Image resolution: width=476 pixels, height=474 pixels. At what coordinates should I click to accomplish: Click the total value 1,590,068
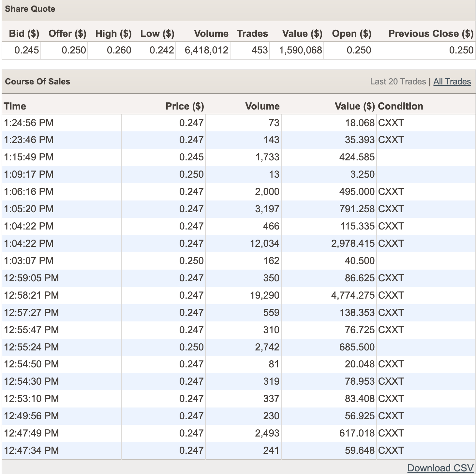click(300, 50)
